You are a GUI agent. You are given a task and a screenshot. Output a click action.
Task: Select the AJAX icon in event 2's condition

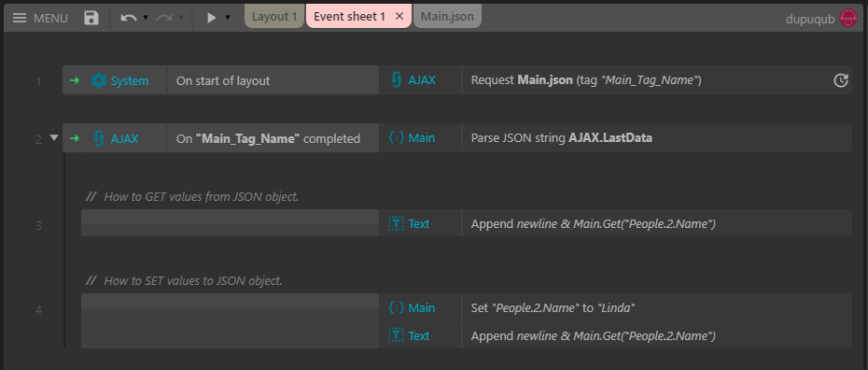(99, 138)
